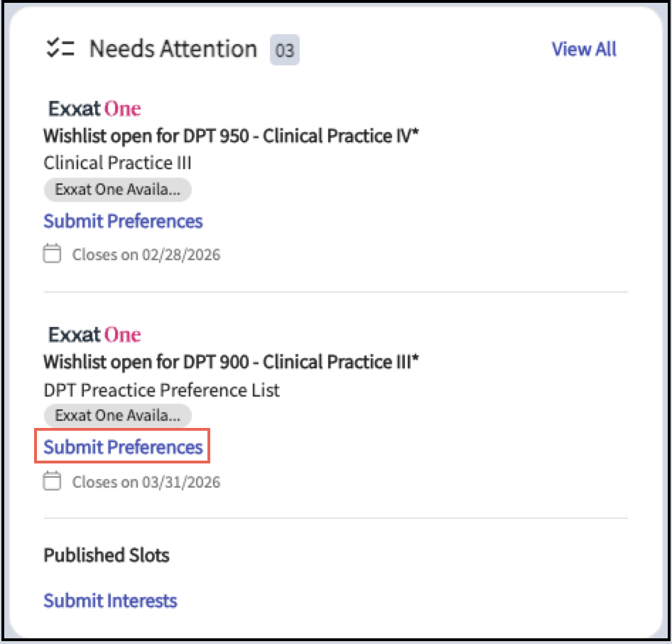Click the Needs Attention heading text
The height and width of the screenshot is (644, 672).
pyautogui.click(x=173, y=49)
